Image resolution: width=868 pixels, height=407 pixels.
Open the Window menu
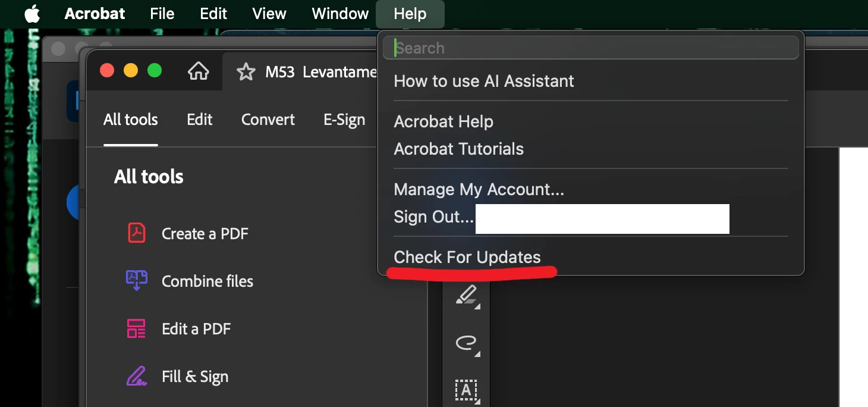click(340, 14)
